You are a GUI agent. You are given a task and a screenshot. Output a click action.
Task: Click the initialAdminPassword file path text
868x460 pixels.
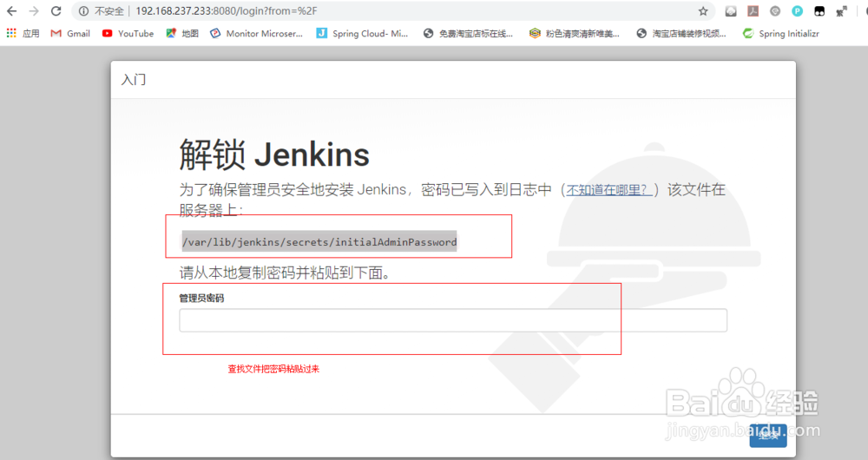coord(319,242)
